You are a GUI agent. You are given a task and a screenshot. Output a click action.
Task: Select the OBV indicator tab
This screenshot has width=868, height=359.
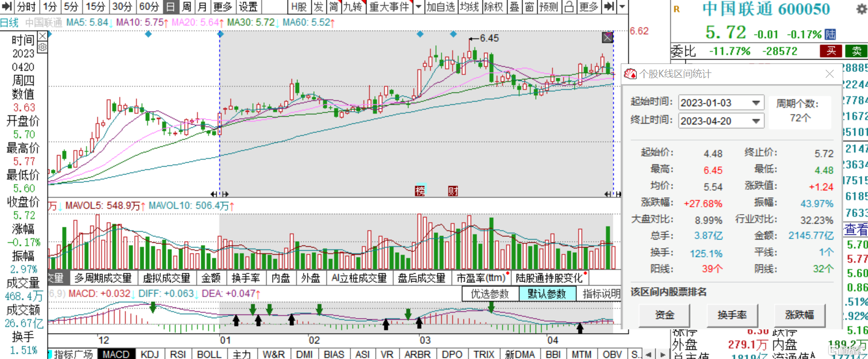[612, 354]
